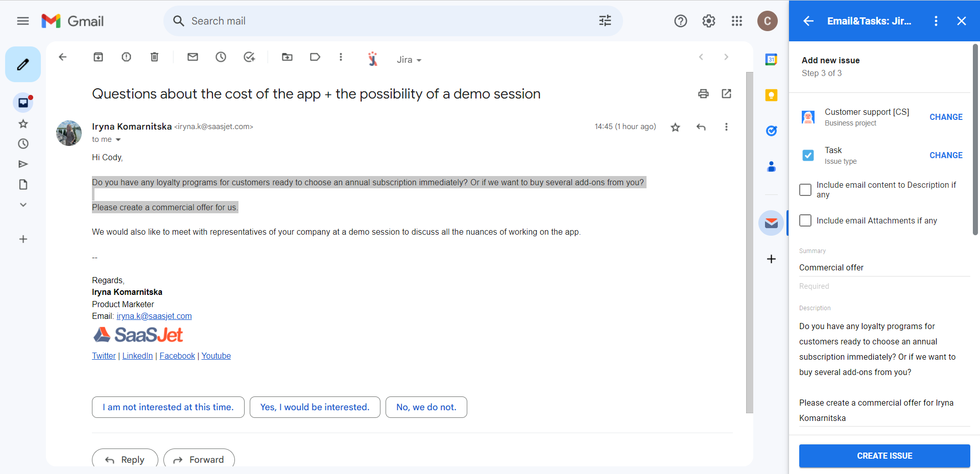Open message More options three dots
The height and width of the screenshot is (474, 980).
(x=726, y=127)
